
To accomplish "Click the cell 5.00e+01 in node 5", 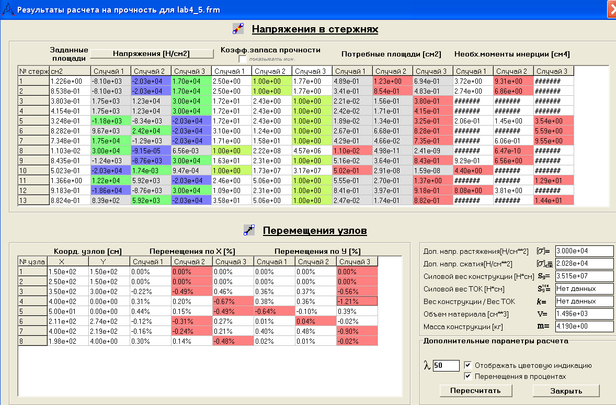I will pos(68,312).
